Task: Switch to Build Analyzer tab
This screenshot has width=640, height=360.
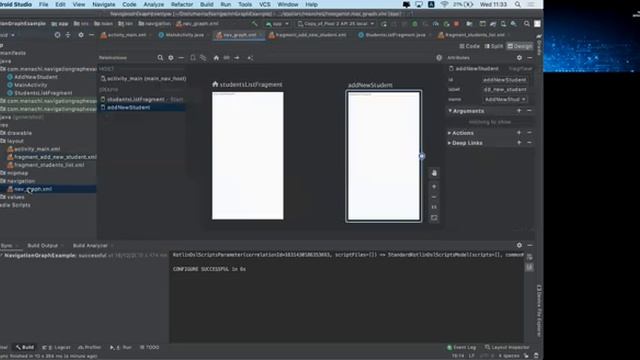Action: pyautogui.click(x=90, y=245)
